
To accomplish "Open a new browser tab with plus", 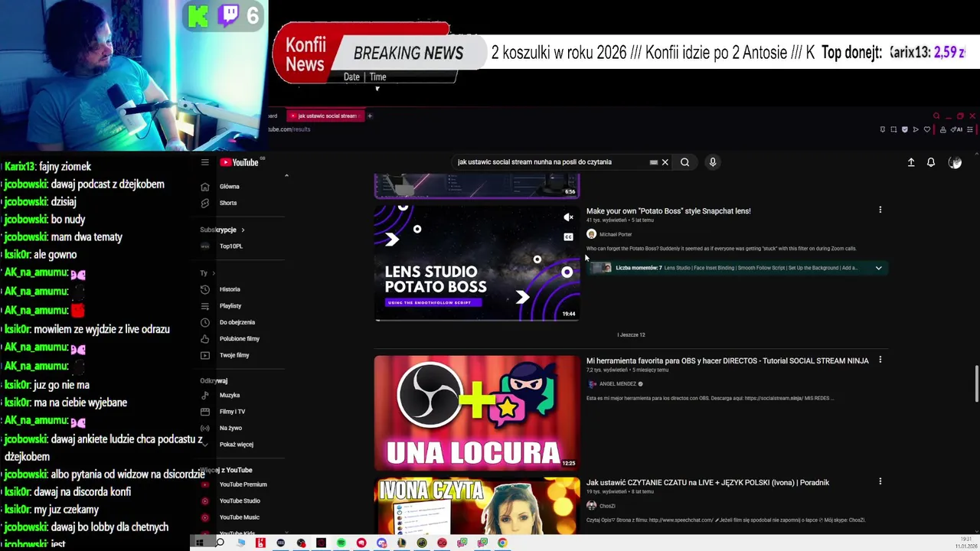I will click(x=369, y=116).
